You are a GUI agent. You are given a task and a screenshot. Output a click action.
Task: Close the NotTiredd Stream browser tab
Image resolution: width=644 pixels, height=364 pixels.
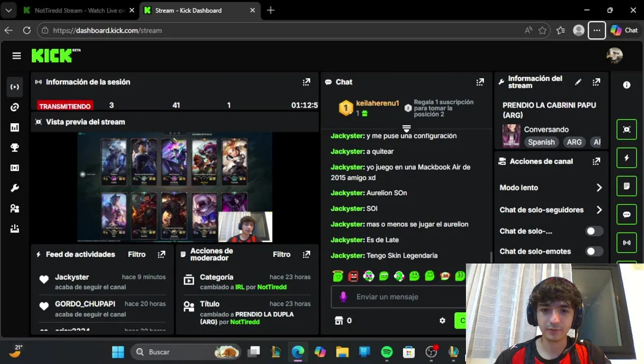(x=132, y=10)
